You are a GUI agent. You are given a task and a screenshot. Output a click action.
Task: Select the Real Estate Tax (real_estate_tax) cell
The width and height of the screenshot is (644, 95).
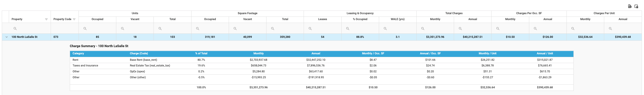(150, 66)
